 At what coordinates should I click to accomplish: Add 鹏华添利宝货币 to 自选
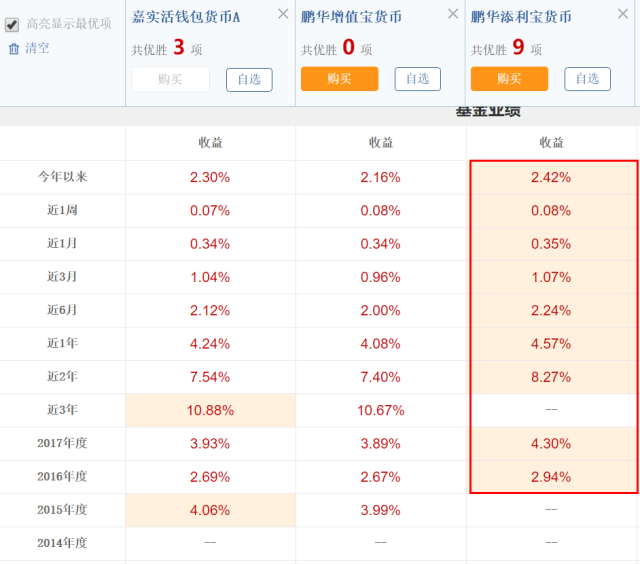coord(587,79)
